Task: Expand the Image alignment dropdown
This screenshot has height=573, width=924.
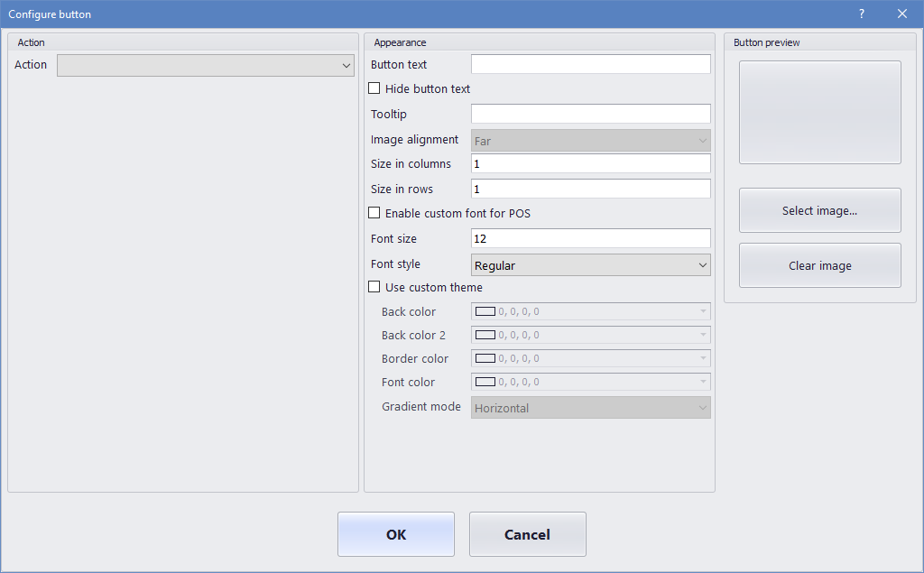Action: click(x=702, y=140)
